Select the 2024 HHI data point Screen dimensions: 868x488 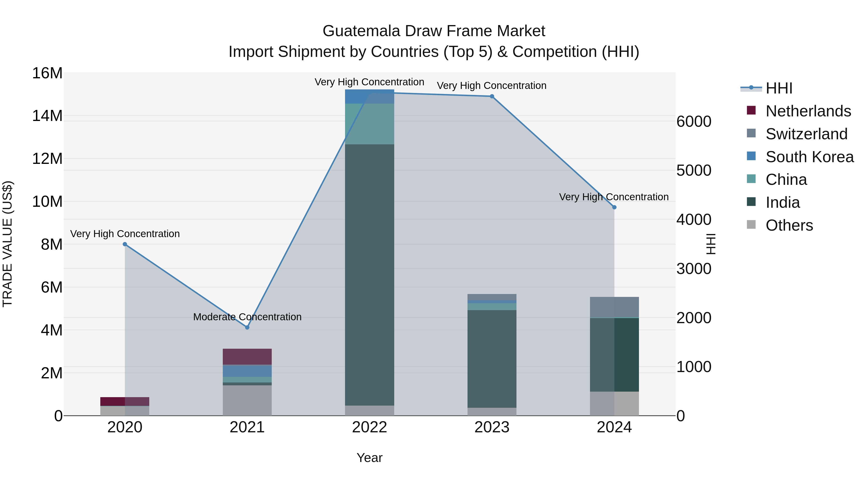point(614,207)
